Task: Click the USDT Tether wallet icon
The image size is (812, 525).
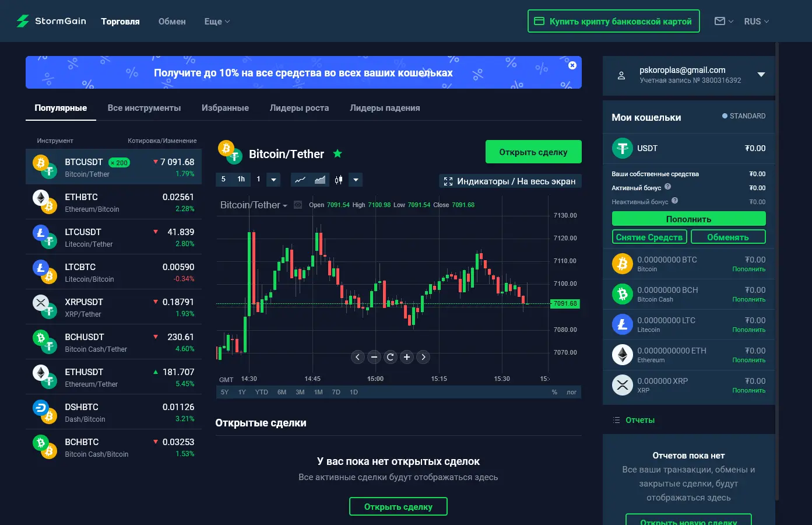Action: click(x=622, y=148)
